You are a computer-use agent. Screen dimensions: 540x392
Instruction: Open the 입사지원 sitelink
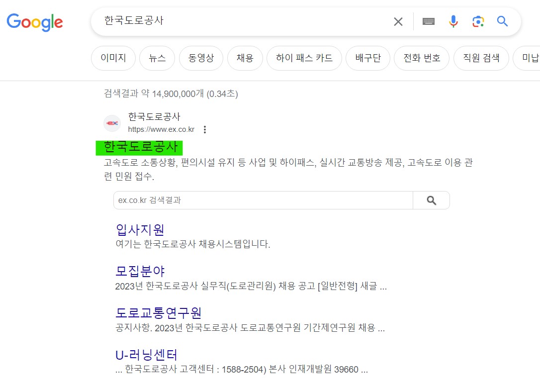[x=140, y=229]
